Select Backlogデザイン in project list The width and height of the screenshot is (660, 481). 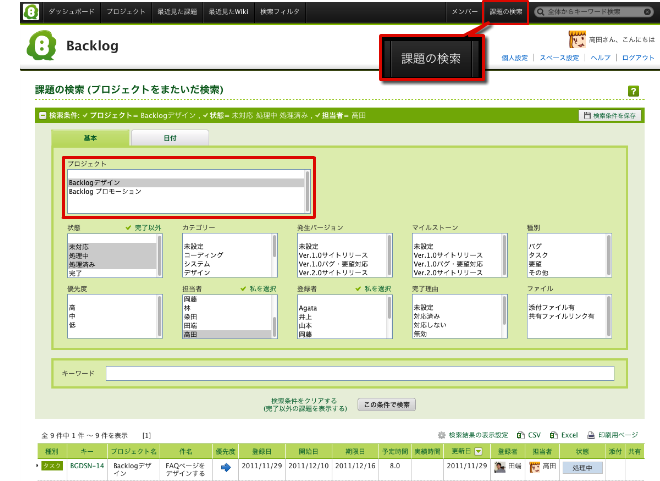point(186,183)
